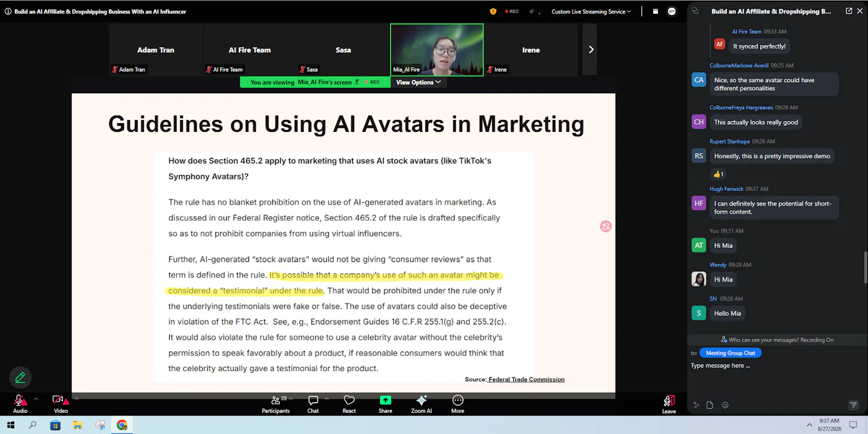Click 'It synced perfectly!' chat message
This screenshot has width=868, height=434.
point(759,46)
